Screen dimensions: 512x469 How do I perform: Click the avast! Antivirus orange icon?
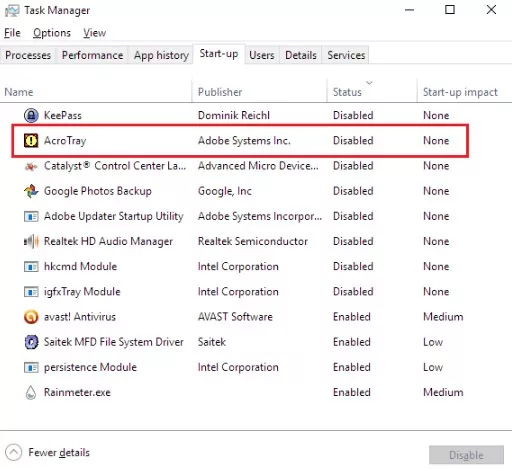tap(31, 317)
